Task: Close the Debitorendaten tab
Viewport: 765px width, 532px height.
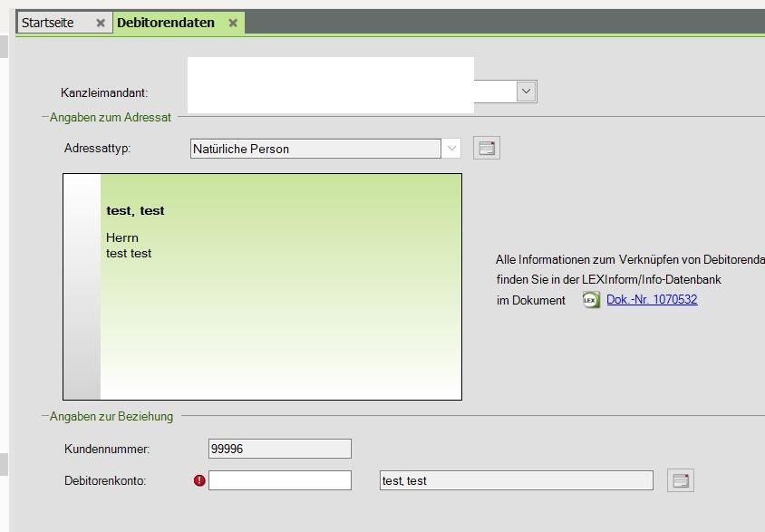Action: [x=233, y=23]
